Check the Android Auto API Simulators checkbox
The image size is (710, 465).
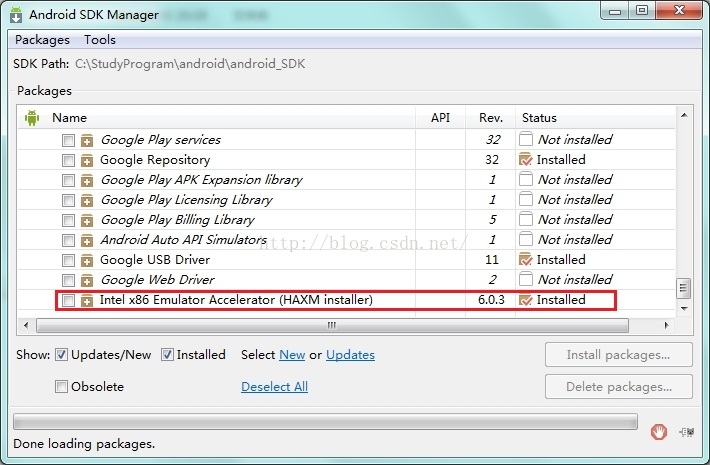click(x=68, y=240)
